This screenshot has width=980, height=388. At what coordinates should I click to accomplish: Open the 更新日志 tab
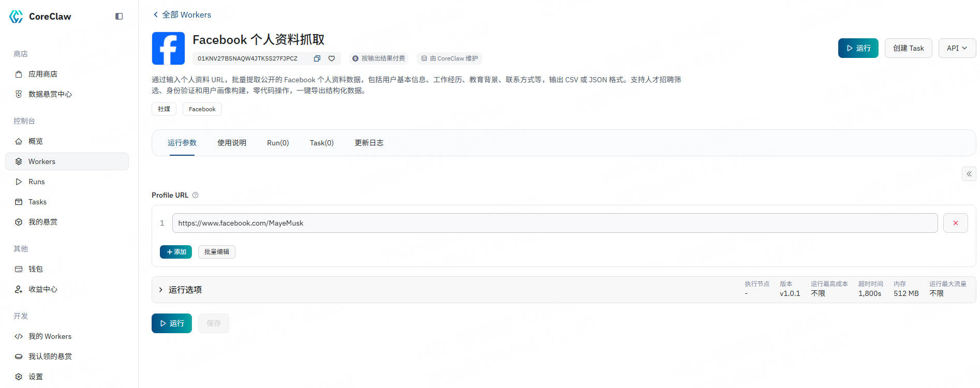click(x=368, y=143)
